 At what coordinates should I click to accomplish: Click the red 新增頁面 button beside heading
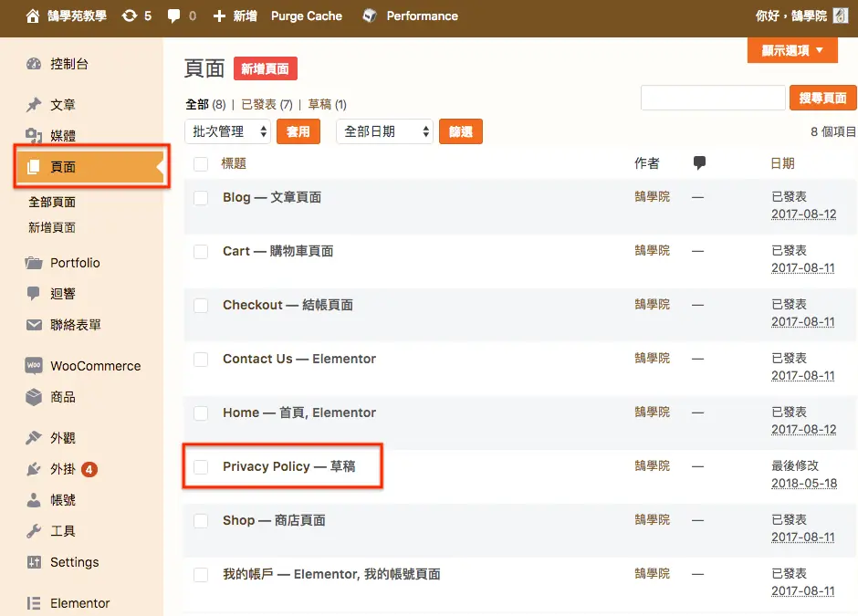266,68
